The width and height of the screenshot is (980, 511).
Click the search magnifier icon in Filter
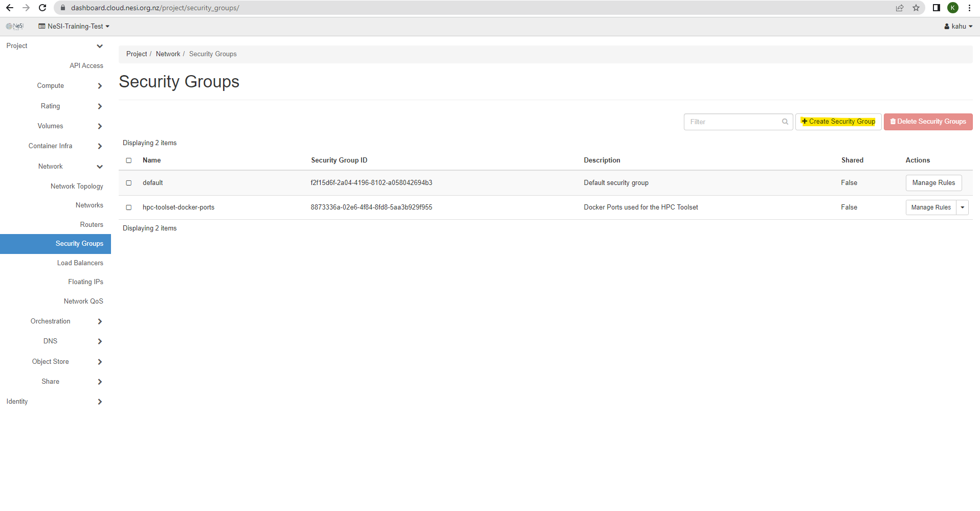(x=785, y=122)
